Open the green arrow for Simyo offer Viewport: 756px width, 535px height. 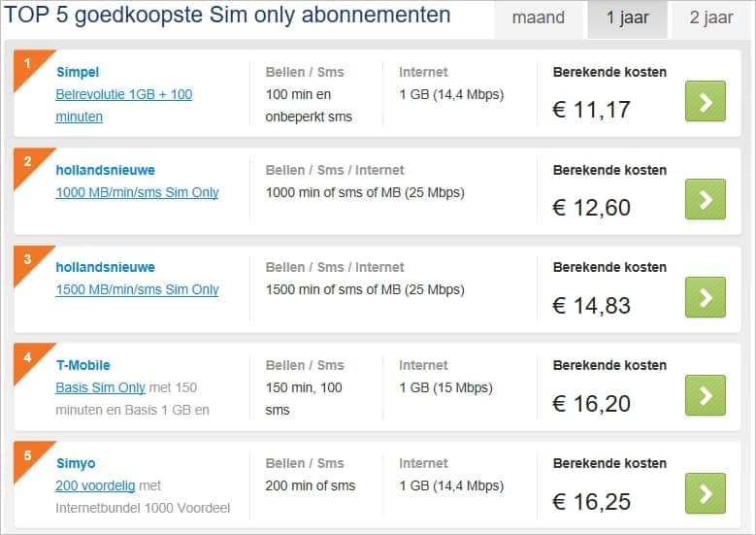(x=706, y=493)
